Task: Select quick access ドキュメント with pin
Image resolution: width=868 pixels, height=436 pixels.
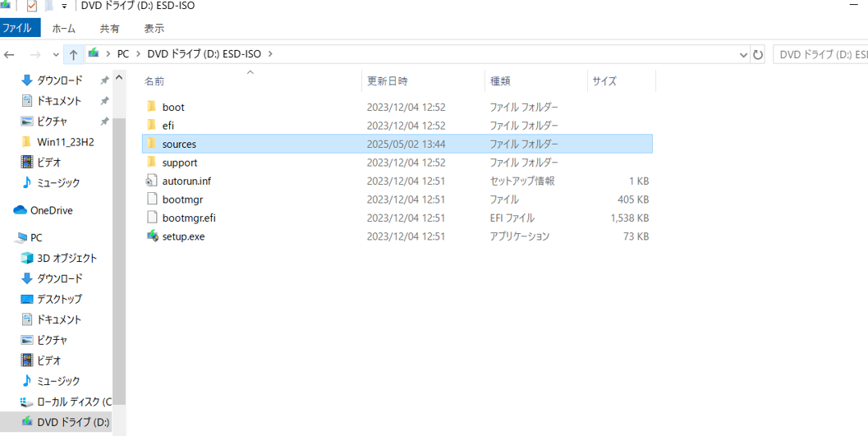Action: tap(58, 101)
